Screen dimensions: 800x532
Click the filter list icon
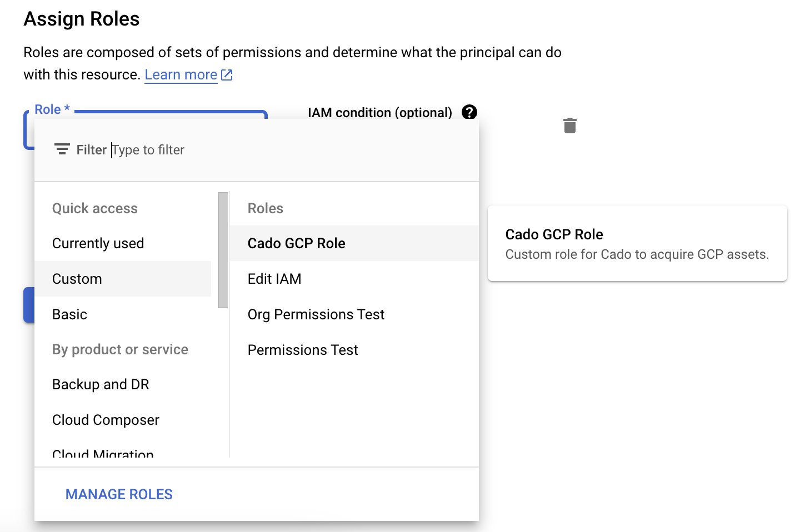[62, 149]
